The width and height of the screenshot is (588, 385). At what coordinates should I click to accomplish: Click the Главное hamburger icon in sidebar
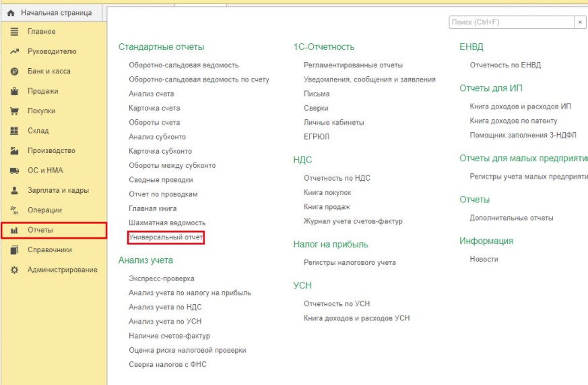pos(13,32)
